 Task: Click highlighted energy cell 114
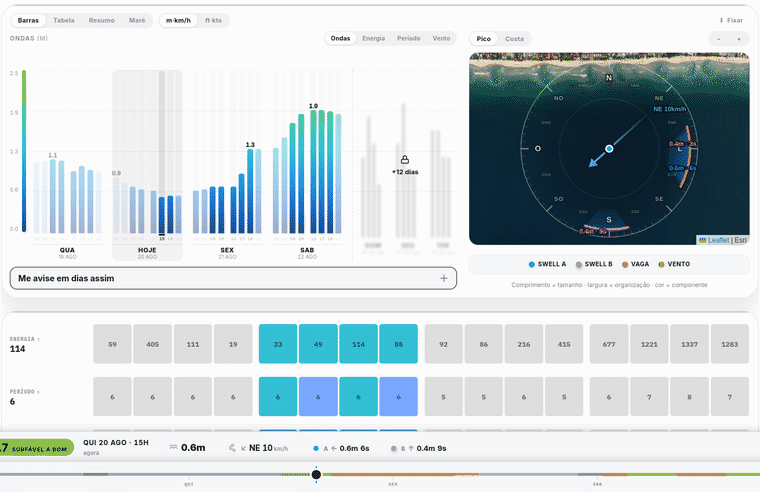(x=358, y=344)
